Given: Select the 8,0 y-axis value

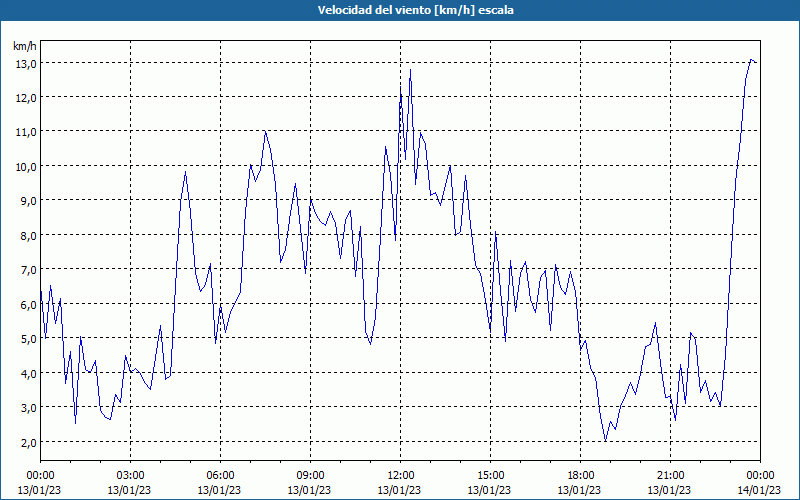Looking at the screenshot, I should pyautogui.click(x=28, y=236).
